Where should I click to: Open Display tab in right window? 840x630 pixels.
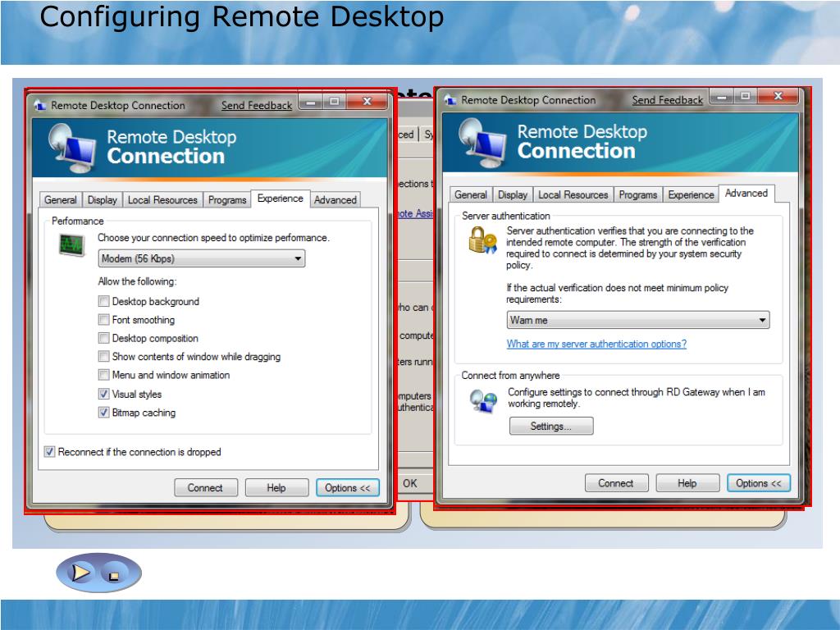tap(513, 194)
